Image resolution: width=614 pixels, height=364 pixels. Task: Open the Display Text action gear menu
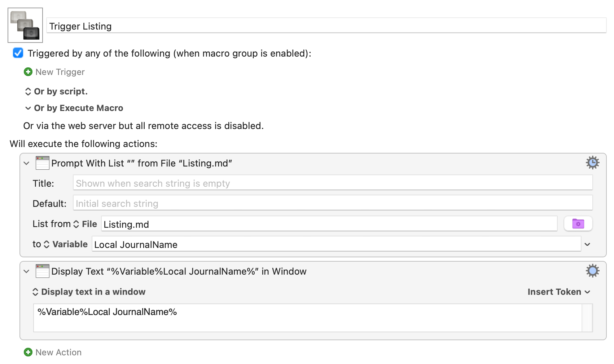click(592, 271)
